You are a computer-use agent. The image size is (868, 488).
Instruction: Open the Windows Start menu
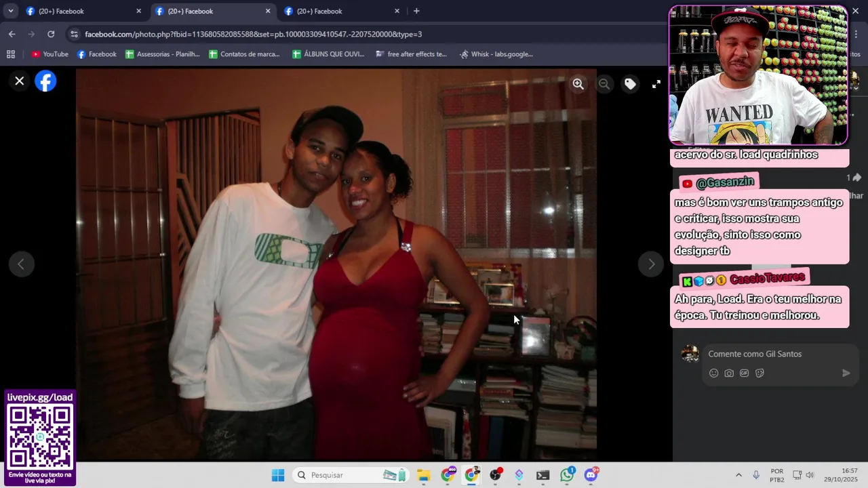pos(278,475)
